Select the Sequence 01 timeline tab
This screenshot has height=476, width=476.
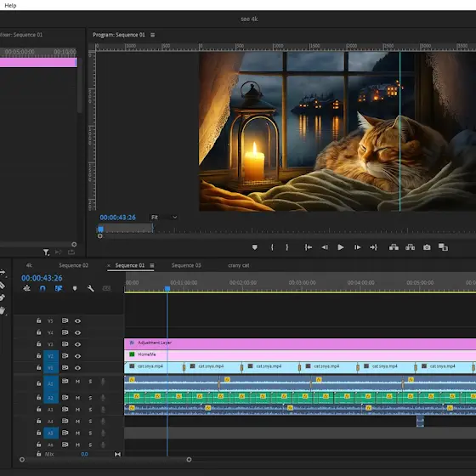(x=129, y=265)
